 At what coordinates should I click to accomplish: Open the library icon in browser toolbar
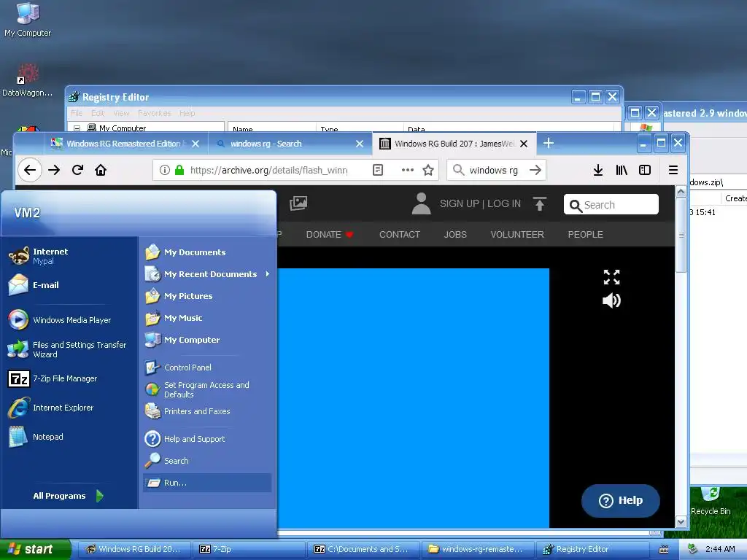tap(622, 170)
